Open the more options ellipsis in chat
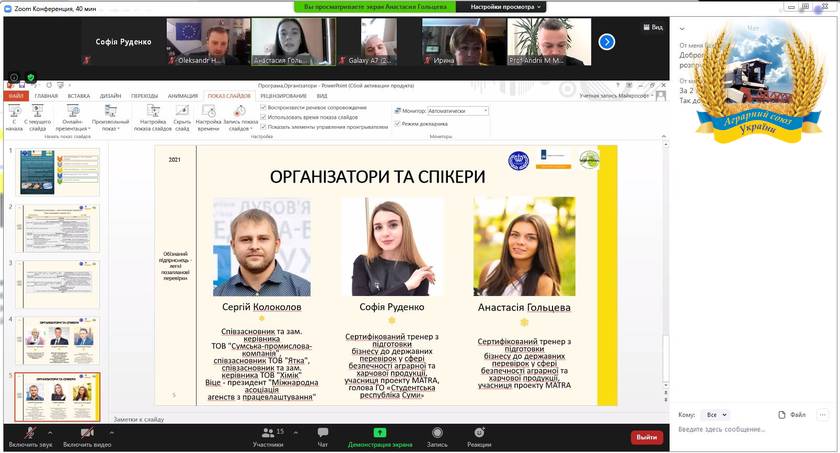This screenshot has height=453, width=840. coord(822,414)
